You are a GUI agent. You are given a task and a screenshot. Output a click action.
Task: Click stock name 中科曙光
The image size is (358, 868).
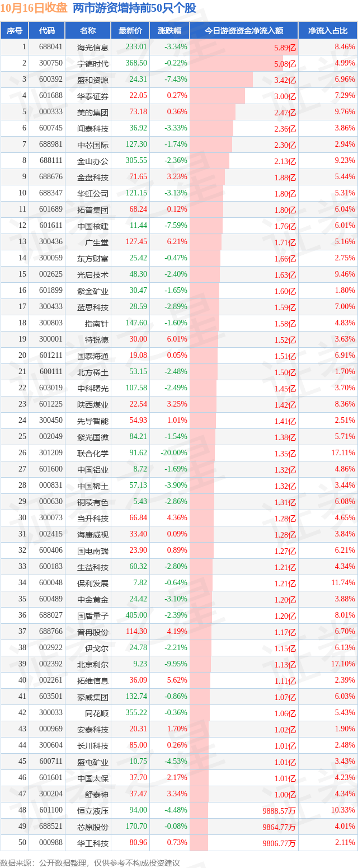click(93, 388)
